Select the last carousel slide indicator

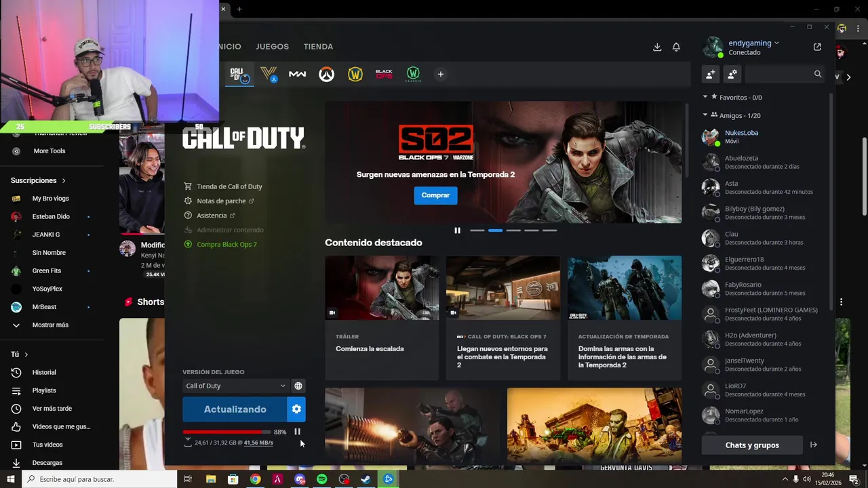click(x=549, y=230)
